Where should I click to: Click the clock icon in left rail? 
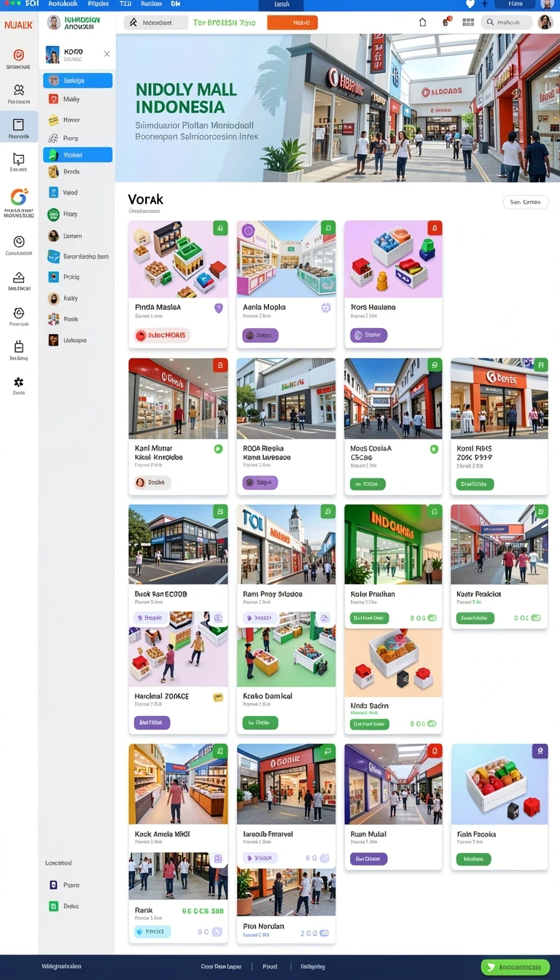19,241
